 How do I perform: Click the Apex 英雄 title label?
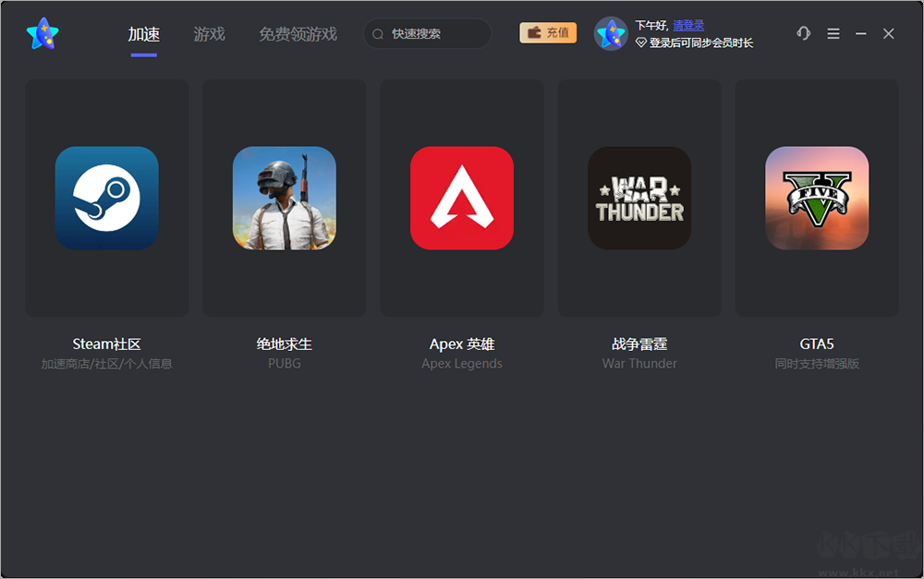462,344
